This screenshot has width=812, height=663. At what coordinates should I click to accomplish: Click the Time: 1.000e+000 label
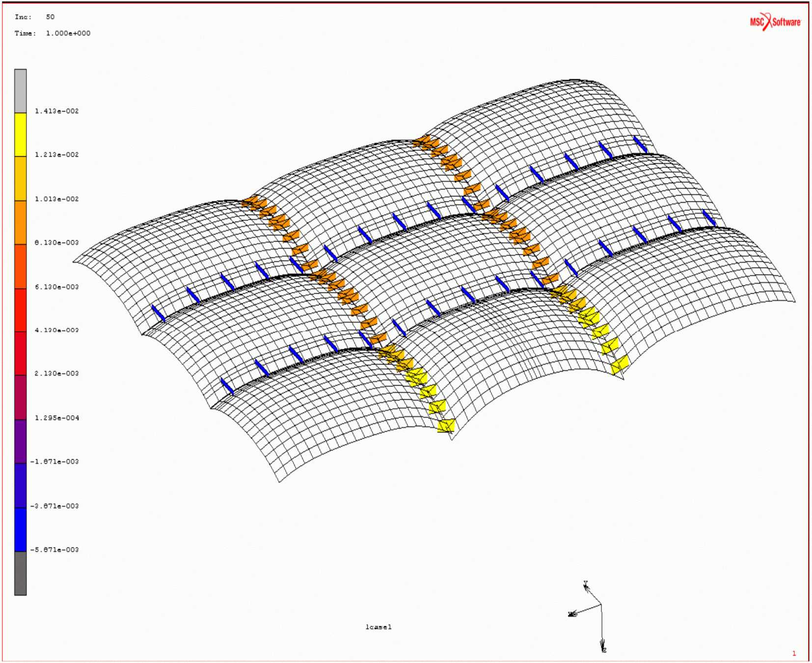pos(53,33)
